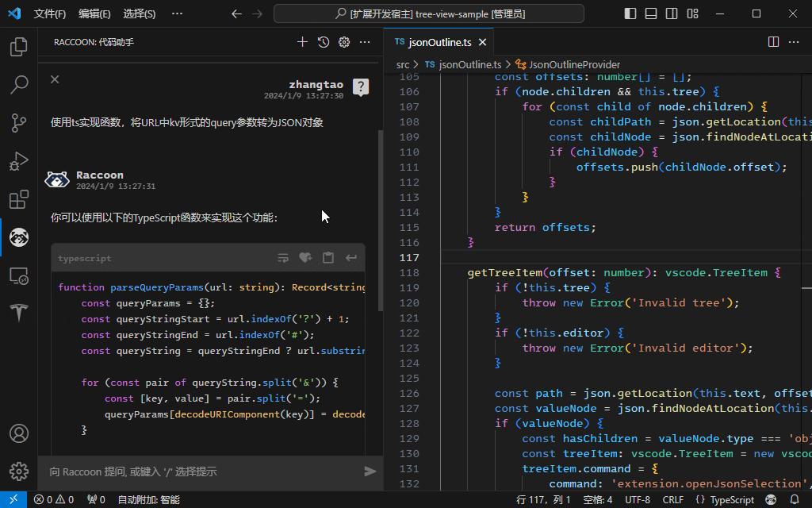
Task: Toggle the bottom panel visibility
Action: [x=651, y=13]
